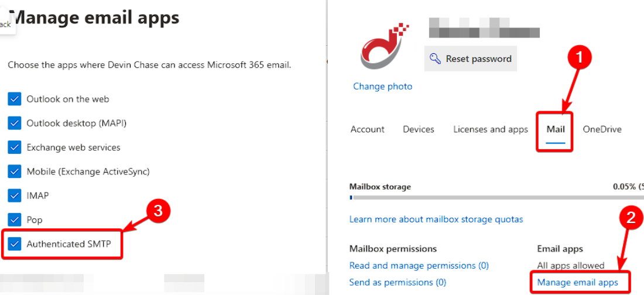Open the Devices tab
The height and width of the screenshot is (295, 644).
coord(419,129)
